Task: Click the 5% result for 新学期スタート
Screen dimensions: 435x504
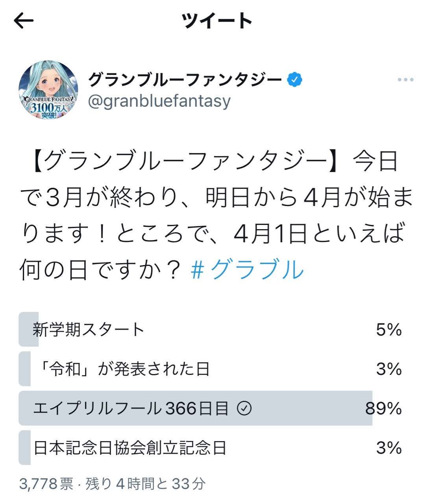Action: tap(389, 330)
